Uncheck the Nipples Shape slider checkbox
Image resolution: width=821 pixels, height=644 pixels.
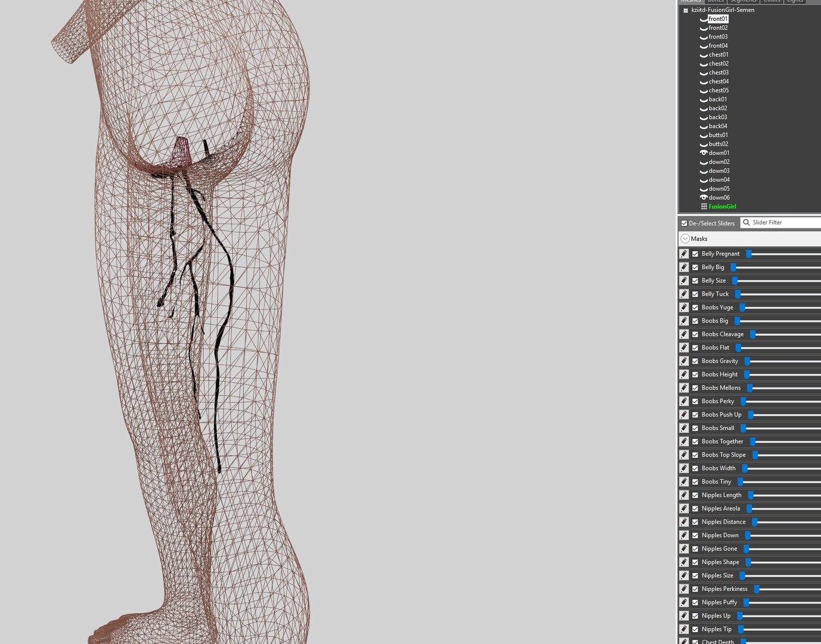(x=695, y=562)
